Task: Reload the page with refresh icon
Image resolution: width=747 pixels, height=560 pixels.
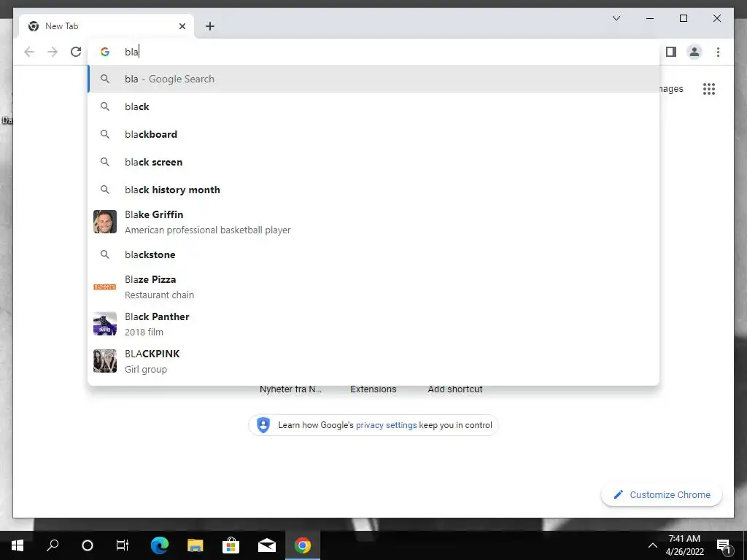Action: (76, 52)
